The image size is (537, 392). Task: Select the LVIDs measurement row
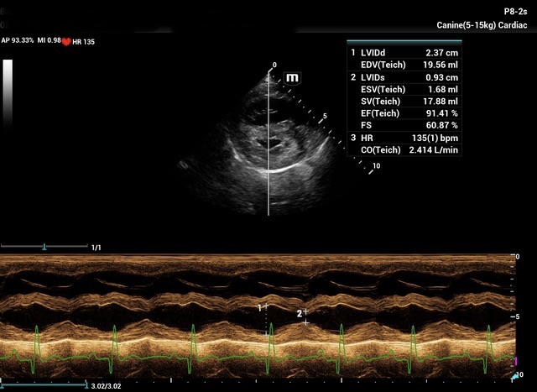coord(409,77)
